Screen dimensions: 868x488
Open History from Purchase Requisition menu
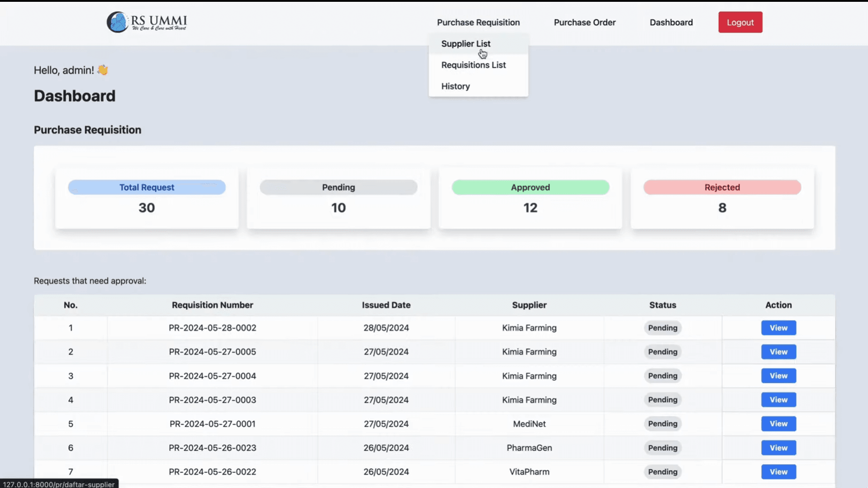tap(455, 86)
